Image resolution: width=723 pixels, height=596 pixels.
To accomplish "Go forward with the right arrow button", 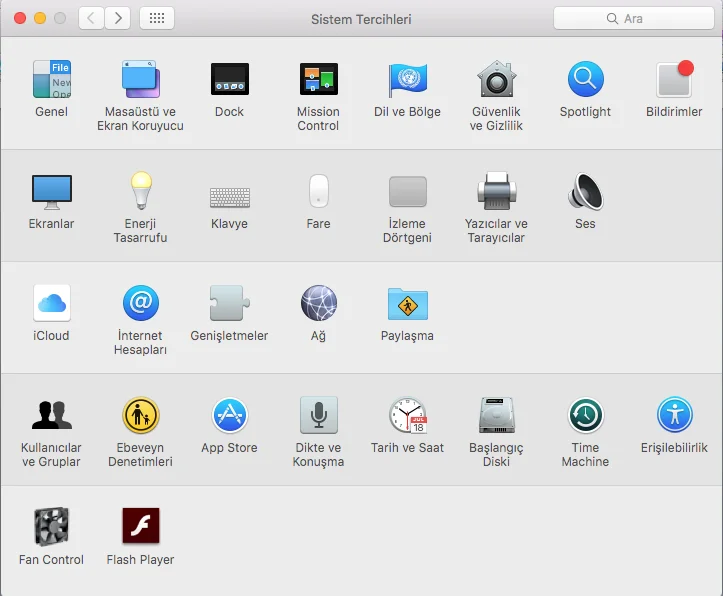I will (118, 18).
